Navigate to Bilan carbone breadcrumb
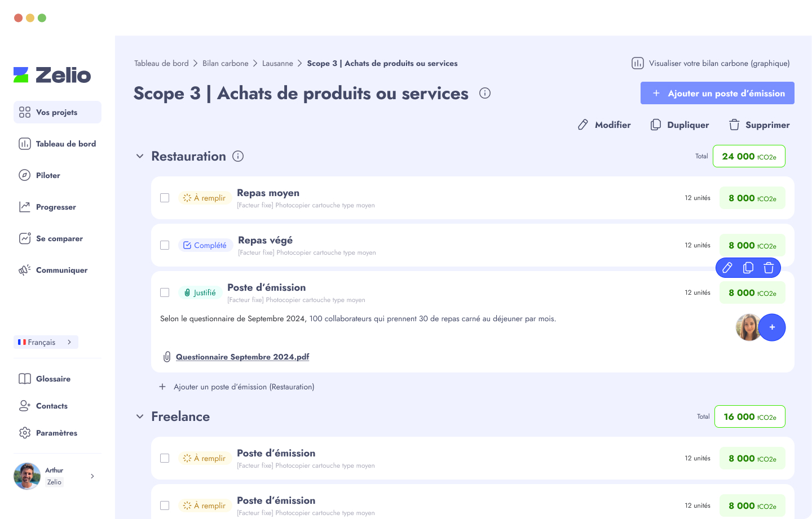Screen dimensions: 812x519 (x=226, y=63)
